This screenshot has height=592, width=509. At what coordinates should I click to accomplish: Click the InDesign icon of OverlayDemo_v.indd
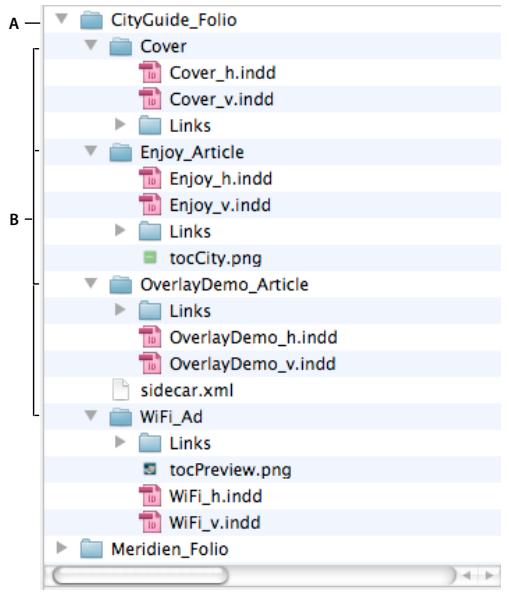pyautogui.click(x=150, y=363)
